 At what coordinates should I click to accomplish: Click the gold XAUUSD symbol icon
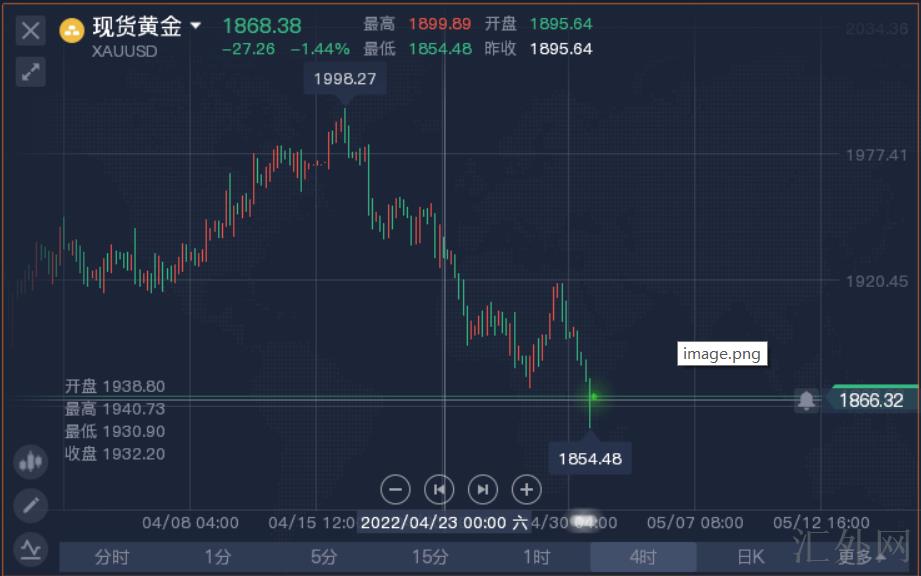click(72, 30)
